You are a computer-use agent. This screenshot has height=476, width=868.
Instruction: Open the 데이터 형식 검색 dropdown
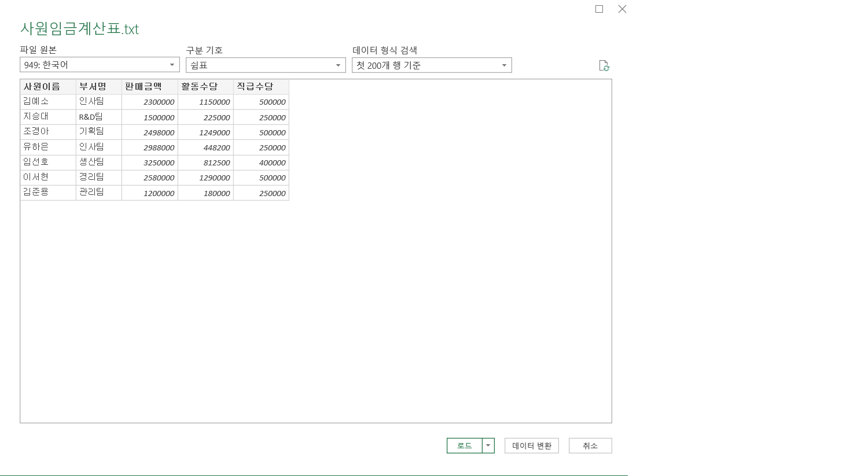[x=432, y=65]
